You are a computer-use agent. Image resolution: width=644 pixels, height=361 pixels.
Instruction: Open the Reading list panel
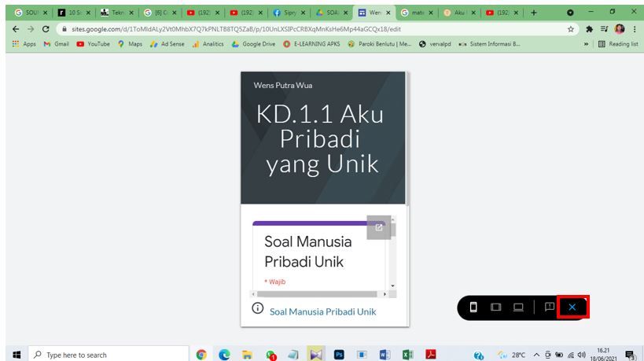tap(618, 44)
